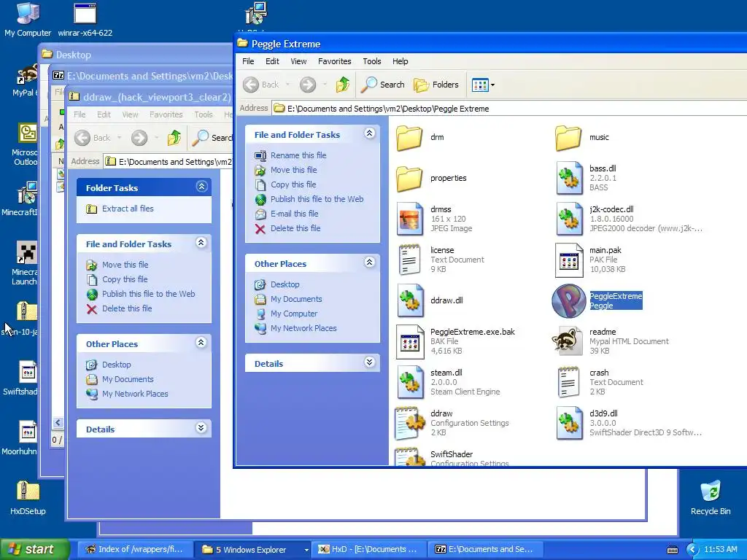Open Minecraft Launcher desktop icon

click(25, 263)
